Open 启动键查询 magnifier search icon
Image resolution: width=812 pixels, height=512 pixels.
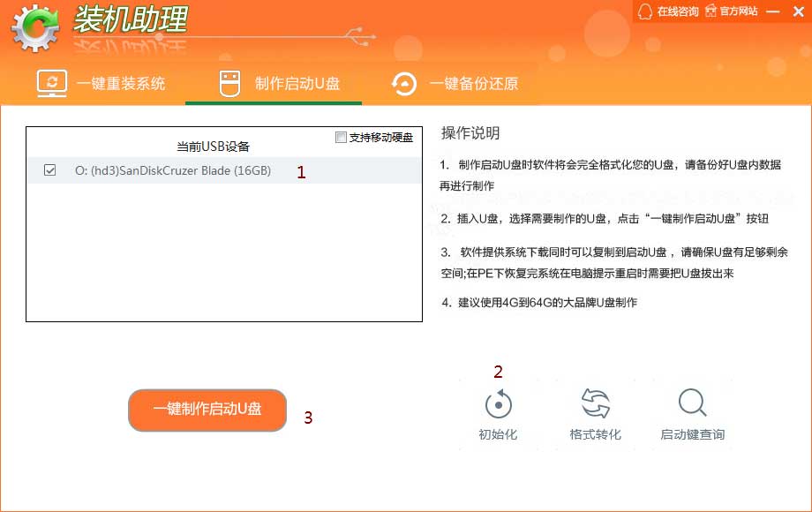tap(692, 404)
